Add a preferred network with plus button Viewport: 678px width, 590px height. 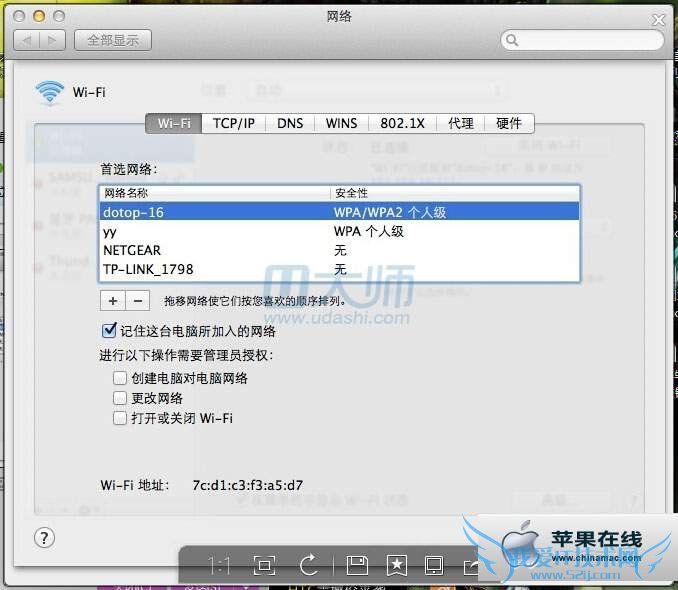pos(113,301)
